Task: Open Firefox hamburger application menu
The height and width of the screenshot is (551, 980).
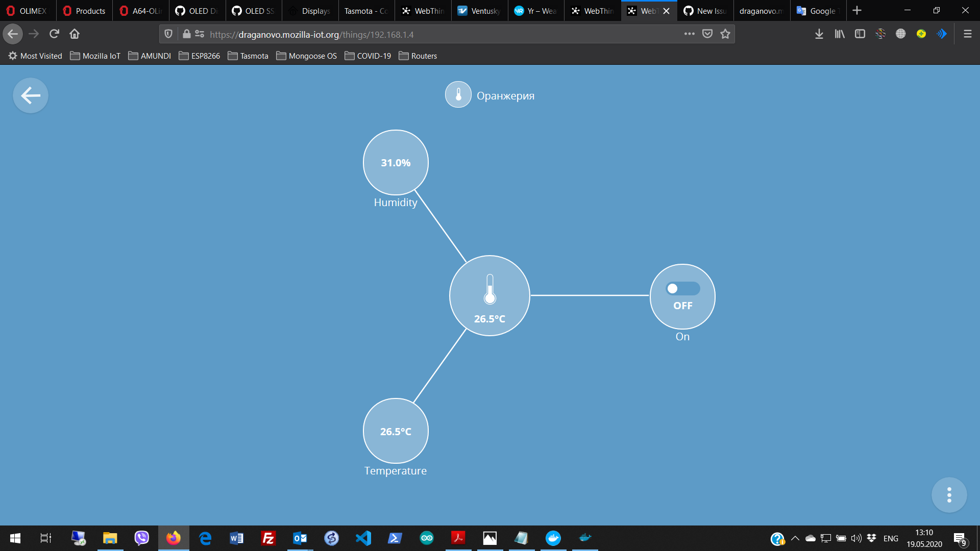Action: click(967, 34)
